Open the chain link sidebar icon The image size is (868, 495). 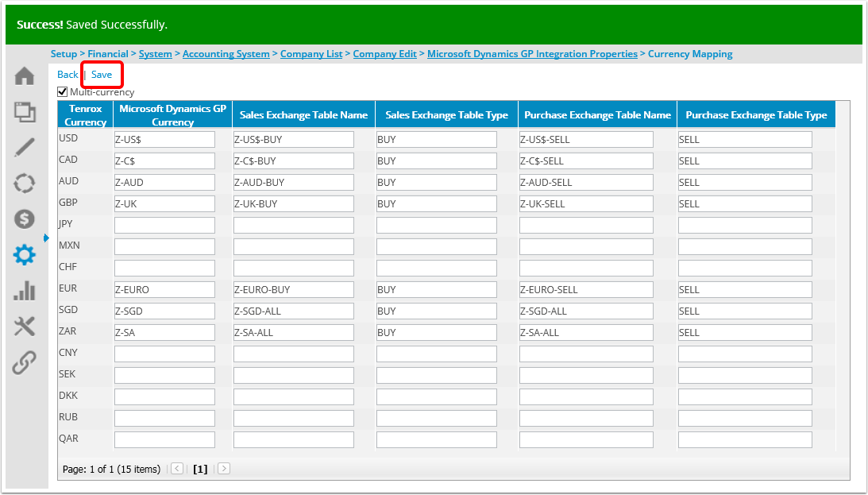[25, 362]
